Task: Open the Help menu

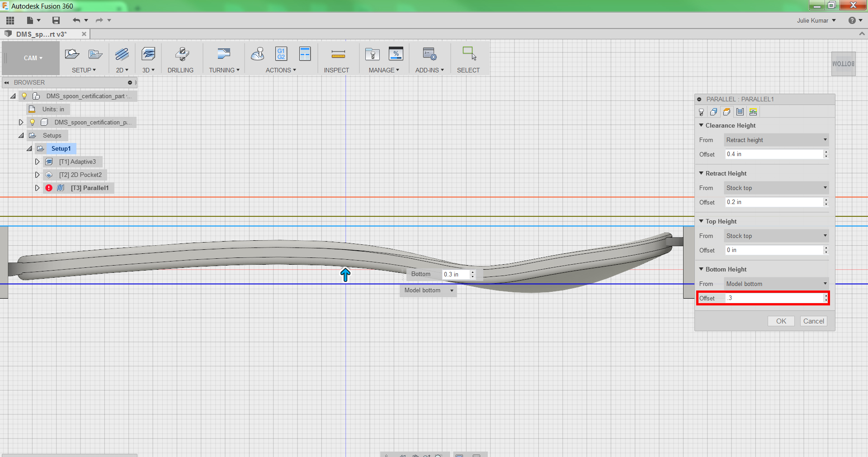Action: 855,20
